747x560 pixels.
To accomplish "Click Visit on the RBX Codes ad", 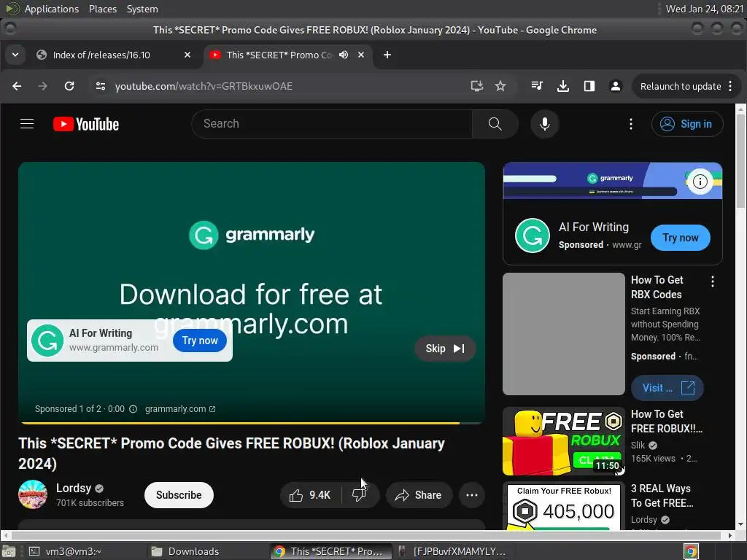I will pyautogui.click(x=667, y=388).
